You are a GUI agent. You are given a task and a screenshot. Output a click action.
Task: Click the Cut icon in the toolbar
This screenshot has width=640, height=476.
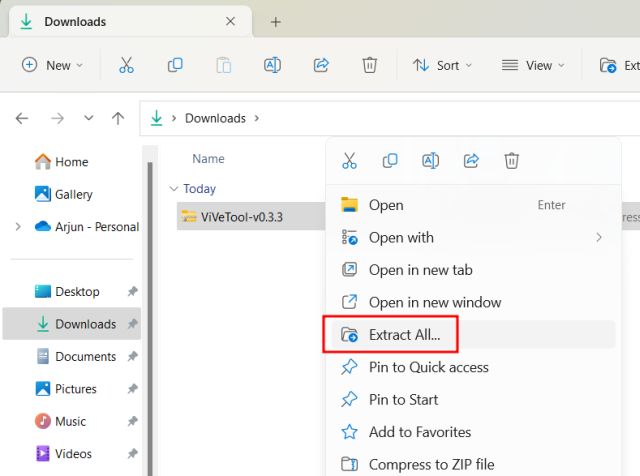(126, 65)
